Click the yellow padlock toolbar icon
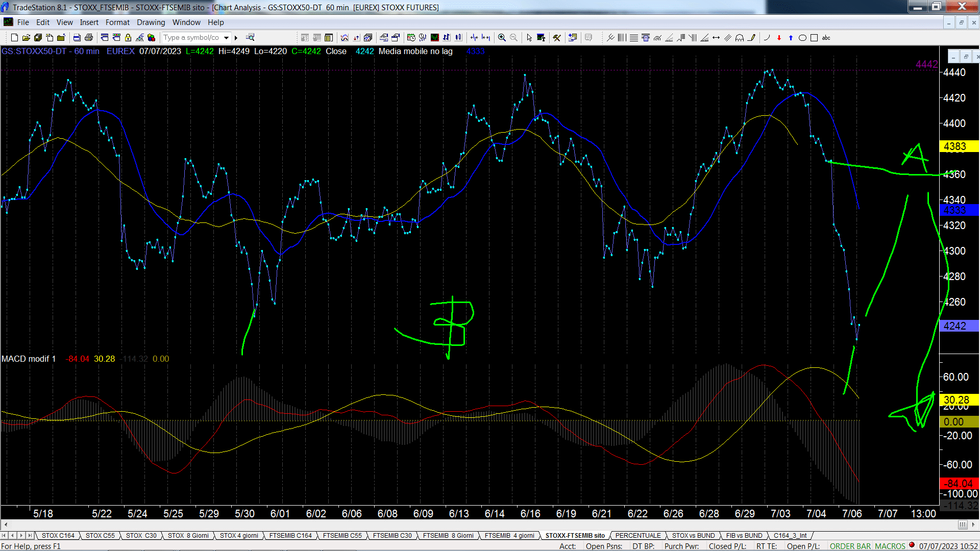The width and height of the screenshot is (980, 551). point(128,38)
